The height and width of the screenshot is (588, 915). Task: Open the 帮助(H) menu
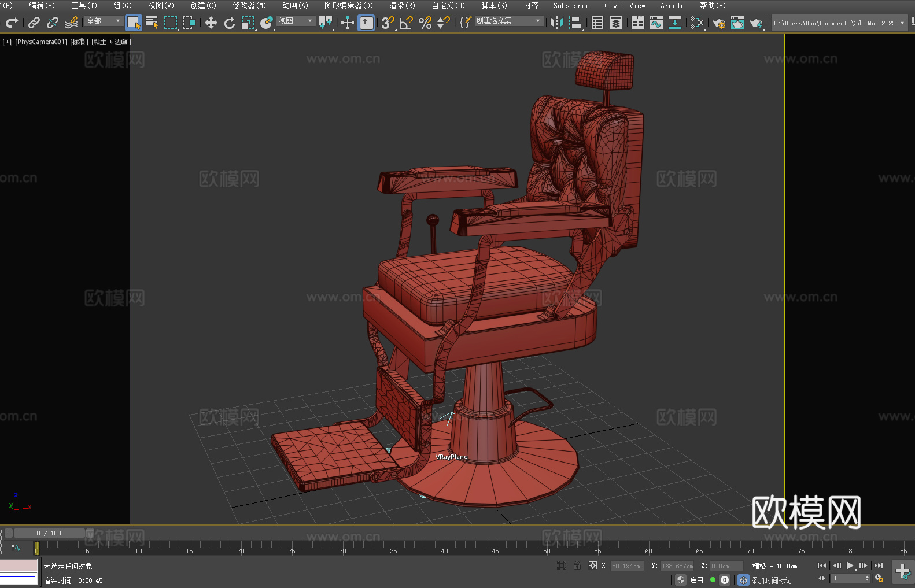(x=713, y=5)
